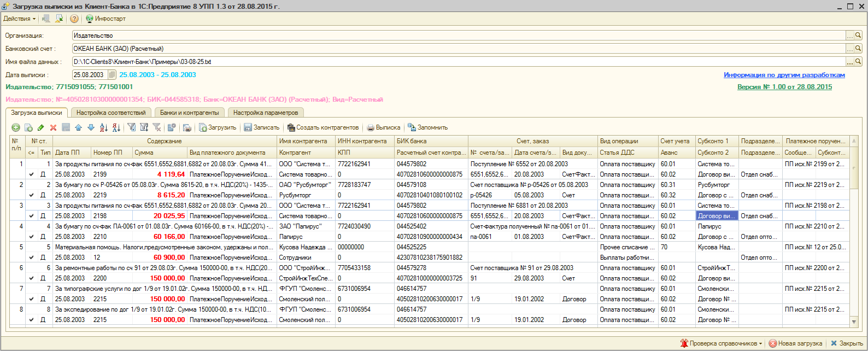Click the table's vertical scrollbar down arrow
This screenshot has width=868, height=351.
point(854,321)
